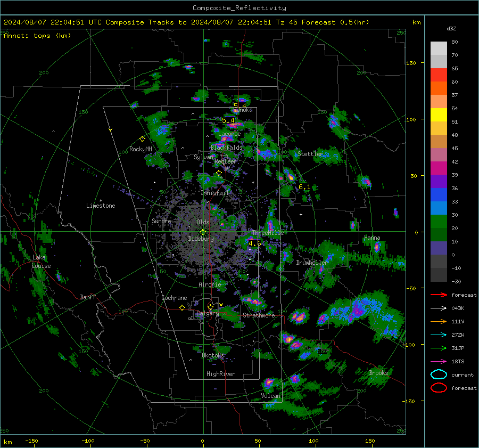Click the 5.4 tops label above Ponoka
The height and width of the screenshot is (448, 479).
click(240, 105)
